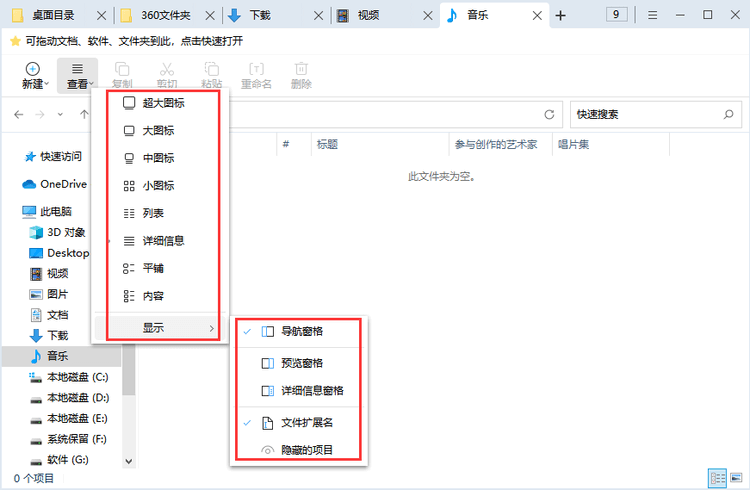Click the 查看 (View) toolbar icon
Image resolution: width=750 pixels, height=490 pixels.
click(77, 75)
